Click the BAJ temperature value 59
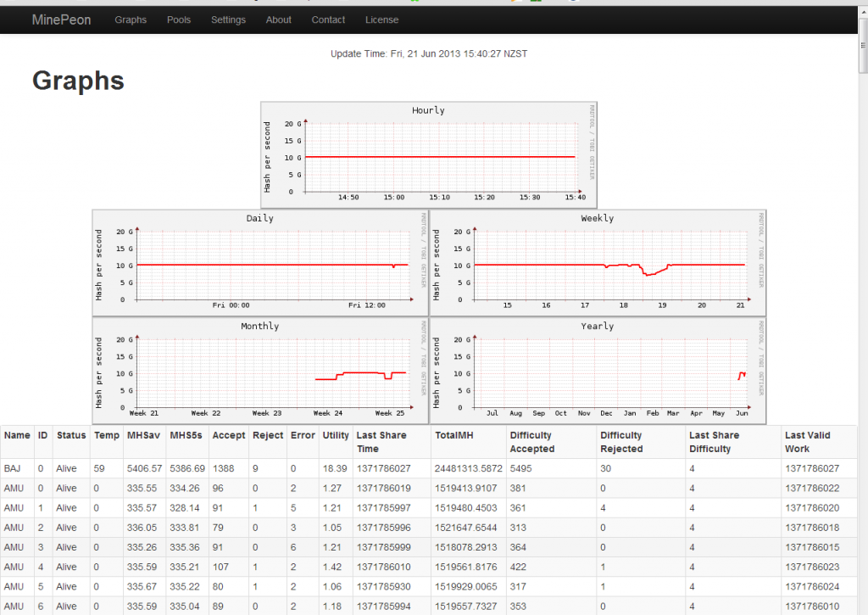868x615 pixels. click(x=99, y=469)
